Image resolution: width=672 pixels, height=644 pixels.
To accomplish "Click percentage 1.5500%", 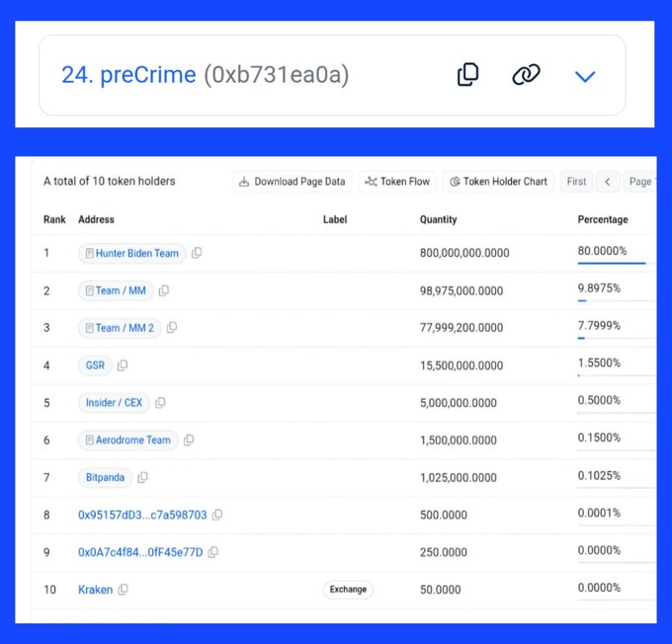I will tap(599, 362).
